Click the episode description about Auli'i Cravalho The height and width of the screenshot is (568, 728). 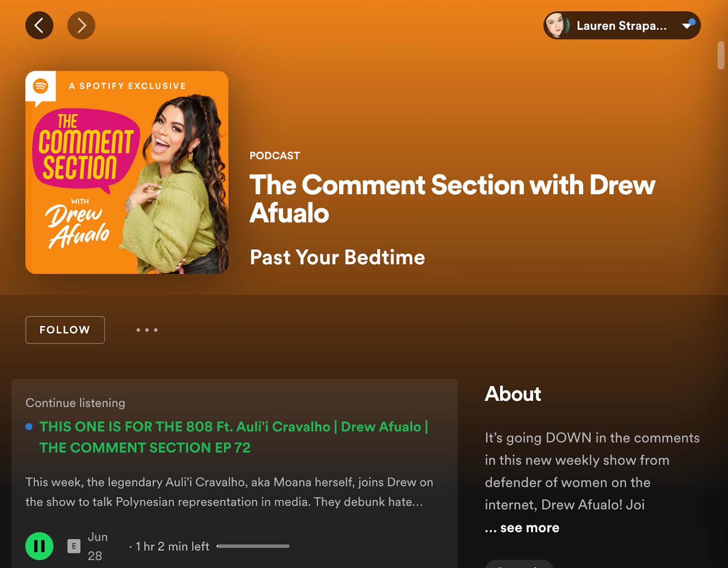click(229, 492)
